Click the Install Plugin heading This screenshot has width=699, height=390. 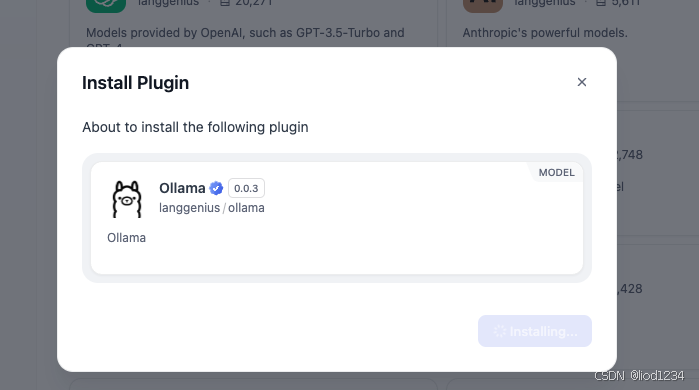click(x=136, y=83)
